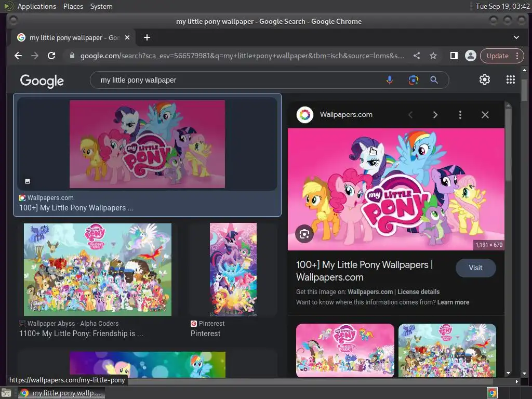Click the page vertical scrollbar thumb

[x=525, y=89]
